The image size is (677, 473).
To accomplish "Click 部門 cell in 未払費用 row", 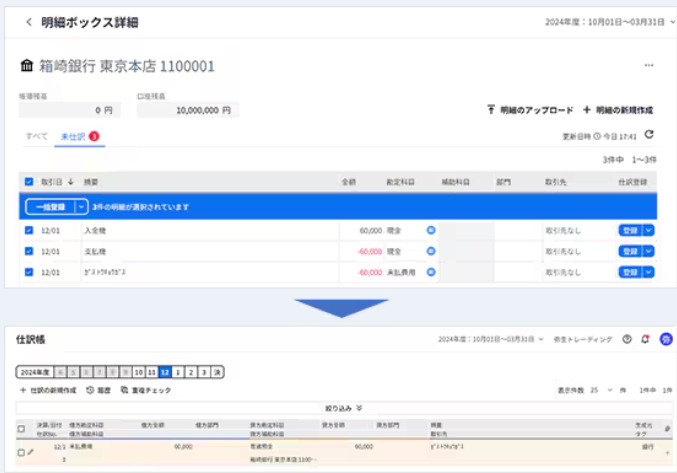I will [518, 272].
